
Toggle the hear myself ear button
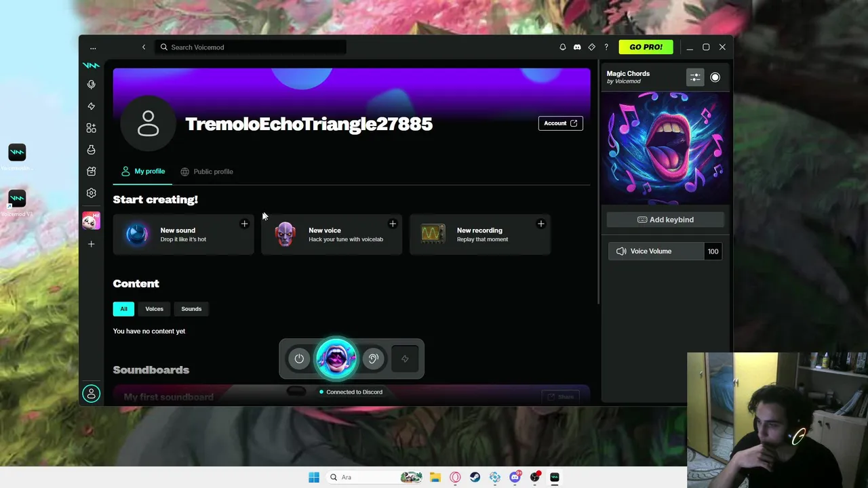373,359
